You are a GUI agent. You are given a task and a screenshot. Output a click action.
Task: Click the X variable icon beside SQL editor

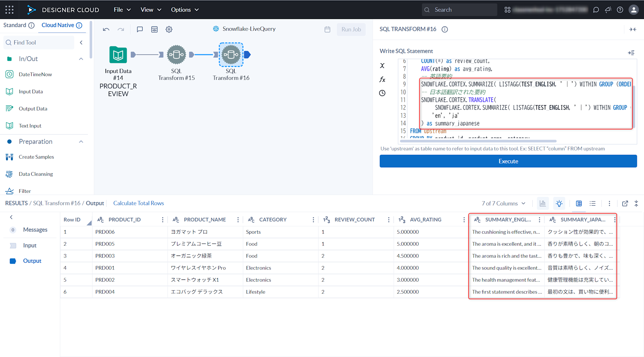382,66
